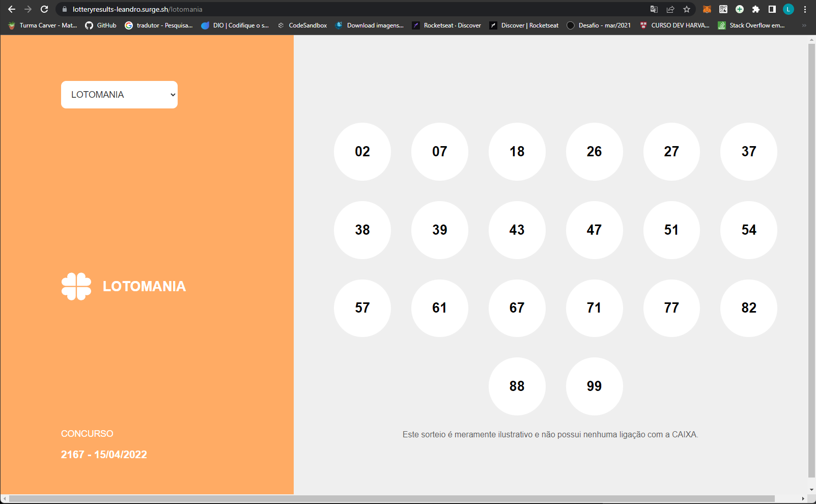This screenshot has height=504, width=816.
Task: Select the number ball 18
Action: [x=517, y=152]
